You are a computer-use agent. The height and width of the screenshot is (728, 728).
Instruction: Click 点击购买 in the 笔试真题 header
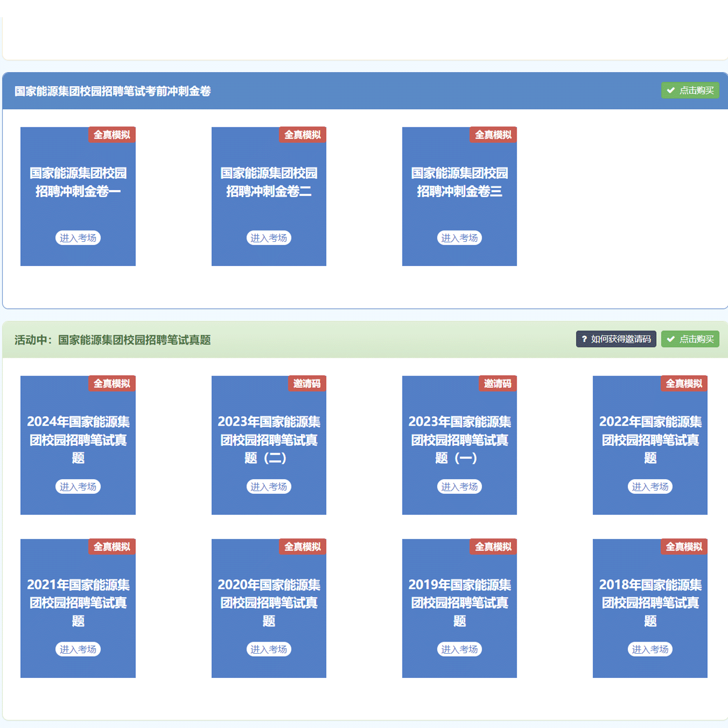(x=690, y=339)
